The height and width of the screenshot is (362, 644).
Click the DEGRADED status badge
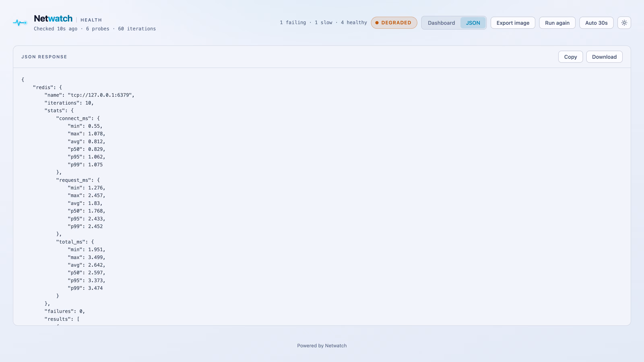(394, 23)
